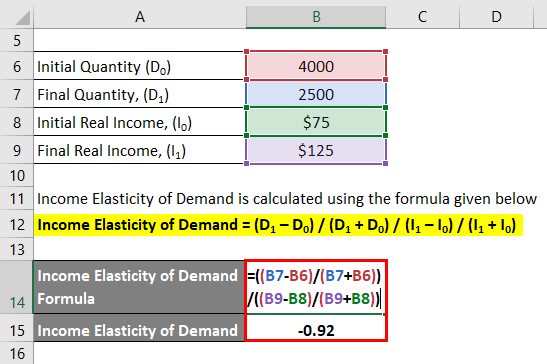547x364 pixels.
Task: Click the cell containing 2500
Action: click(x=316, y=94)
